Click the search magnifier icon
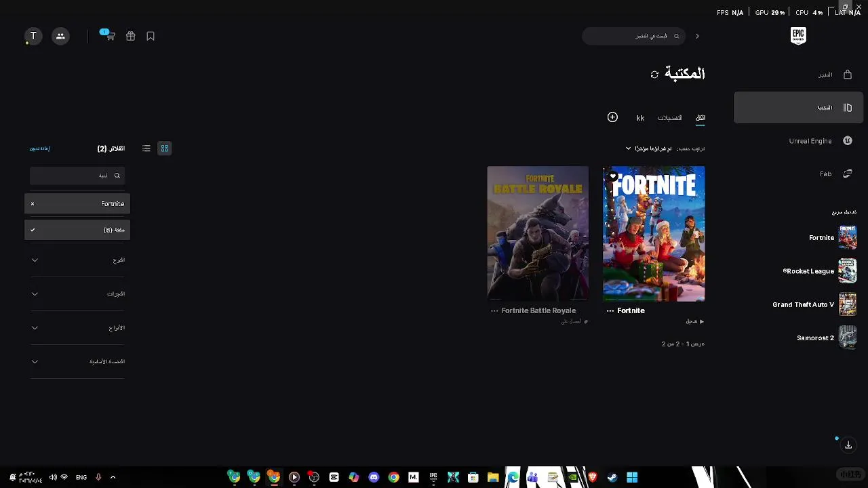868x488 pixels. pos(676,36)
